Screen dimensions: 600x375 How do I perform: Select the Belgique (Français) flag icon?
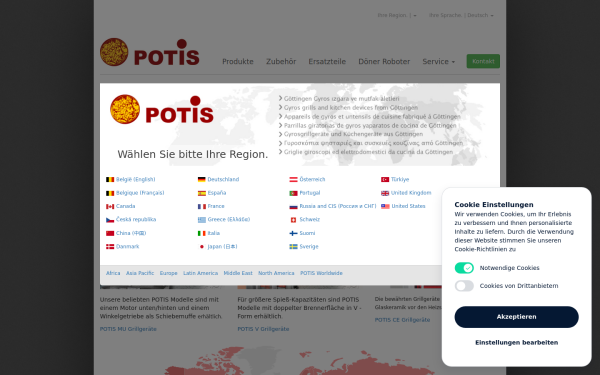[x=110, y=193]
